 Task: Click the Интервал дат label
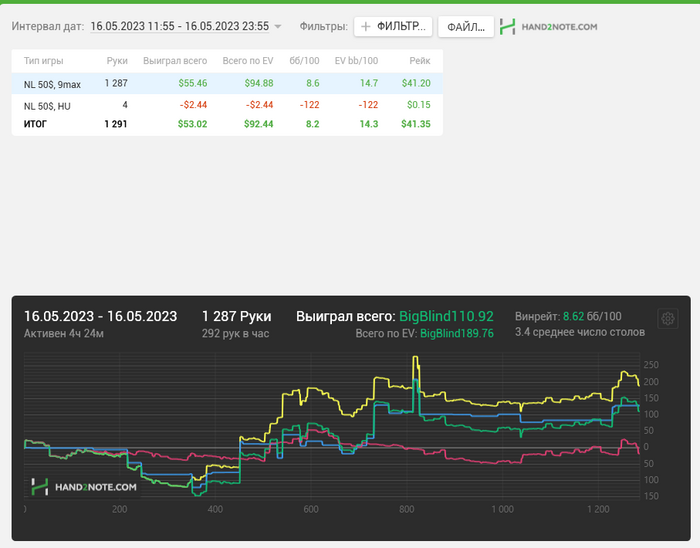(48, 26)
